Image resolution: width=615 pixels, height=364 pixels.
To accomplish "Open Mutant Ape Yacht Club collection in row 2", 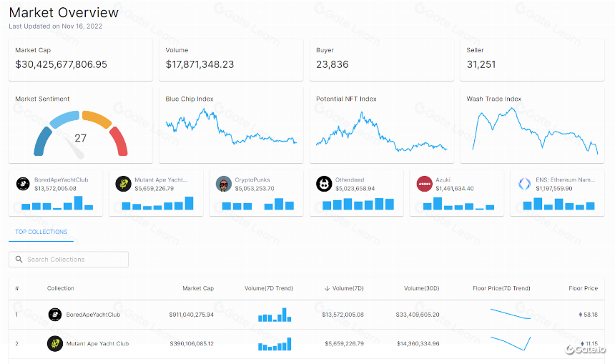I will [97, 343].
